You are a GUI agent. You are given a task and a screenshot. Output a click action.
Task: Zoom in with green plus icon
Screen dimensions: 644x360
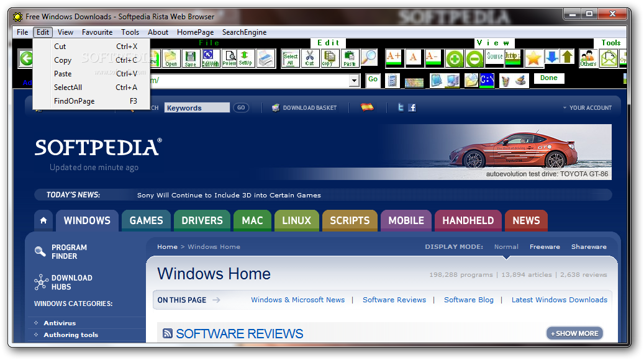(x=454, y=59)
